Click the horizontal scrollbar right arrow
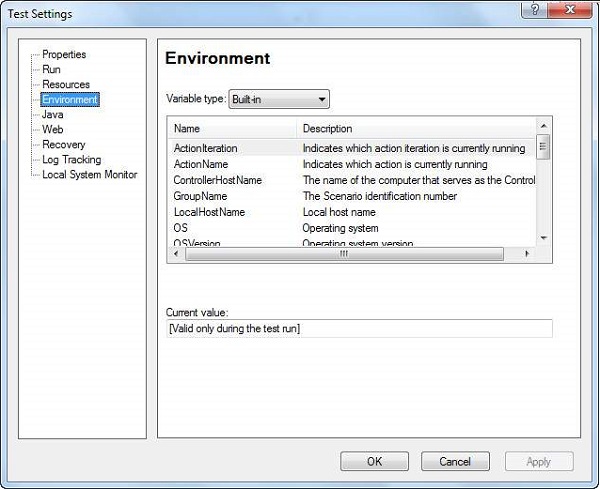 coord(529,254)
